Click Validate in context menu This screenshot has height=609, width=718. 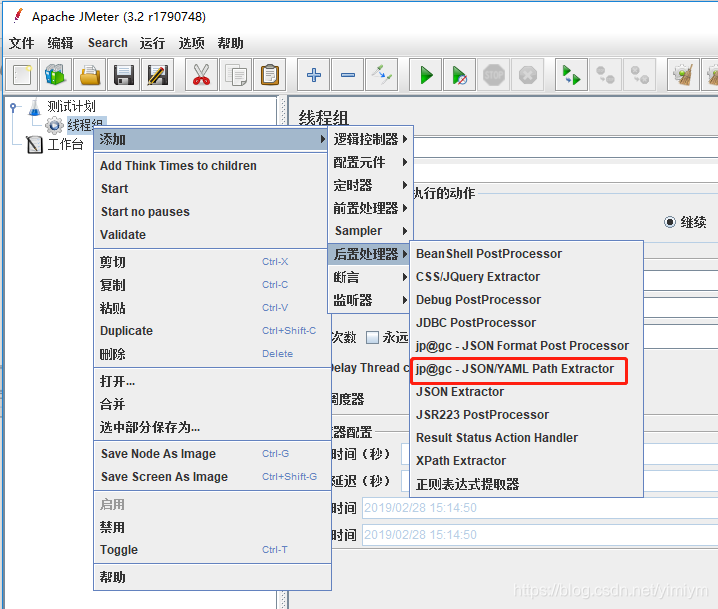pos(212,234)
